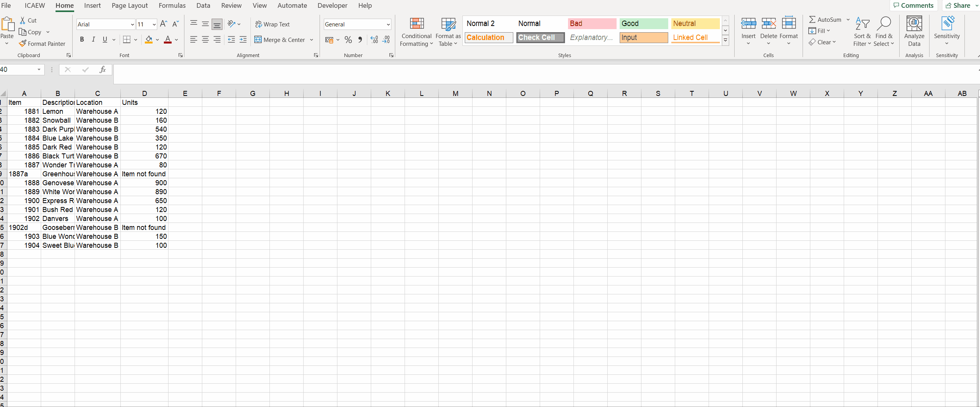The image size is (980, 407).
Task: Open the font name Arial dropdown
Action: 132,24
